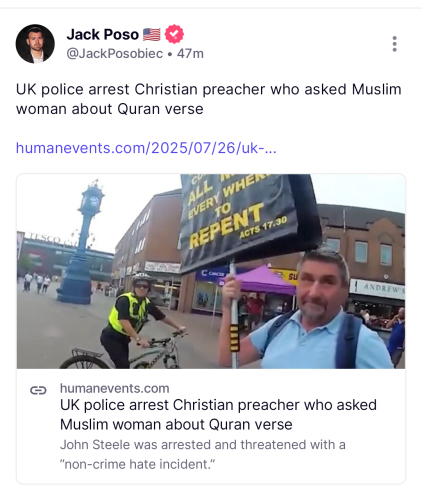Click the chain link icon in card

pyautogui.click(x=38, y=390)
